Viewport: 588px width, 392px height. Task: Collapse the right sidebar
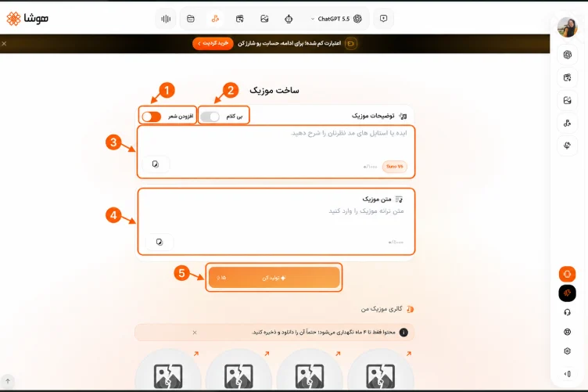567,374
